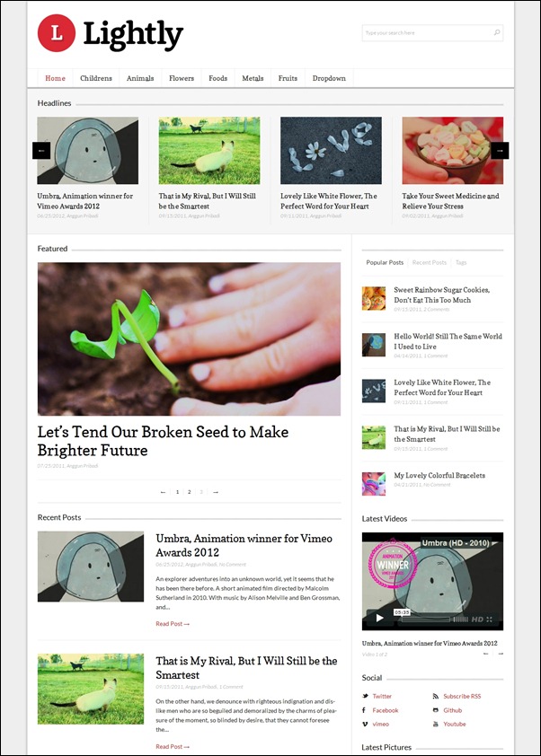
Task: Open the Facebook social link
Action: click(x=386, y=710)
